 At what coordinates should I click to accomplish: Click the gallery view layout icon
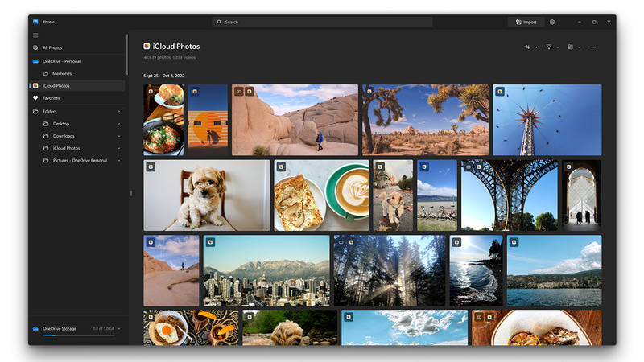pyautogui.click(x=570, y=47)
